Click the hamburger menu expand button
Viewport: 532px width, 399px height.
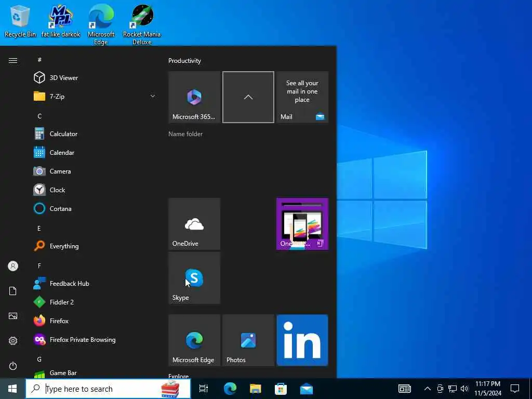point(13,60)
